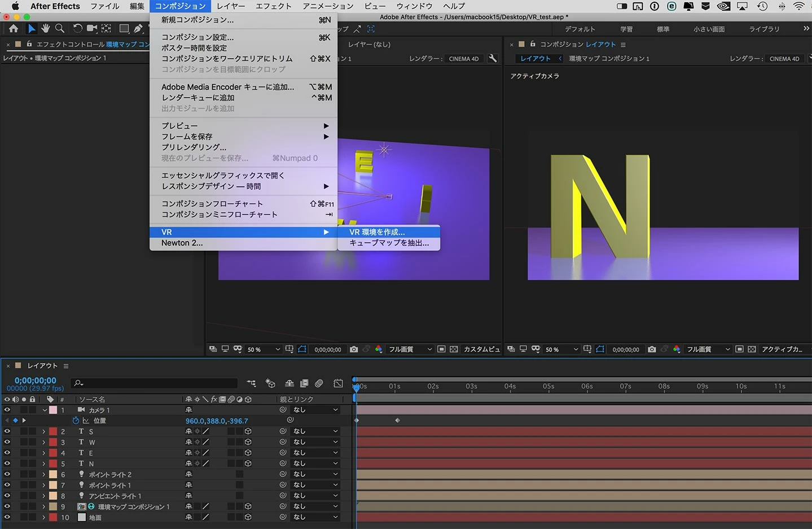Choose Newton 2... menu entry
Image resolution: width=812 pixels, height=529 pixels.
243,243
